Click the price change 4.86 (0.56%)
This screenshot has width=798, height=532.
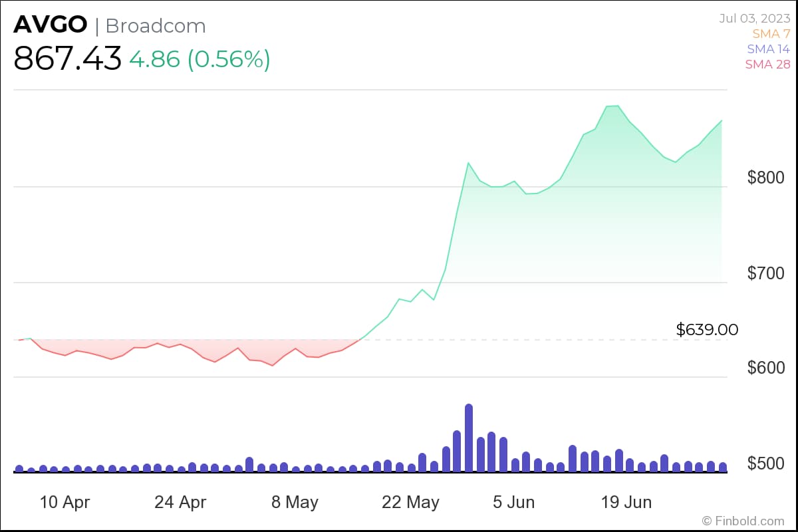tap(199, 59)
